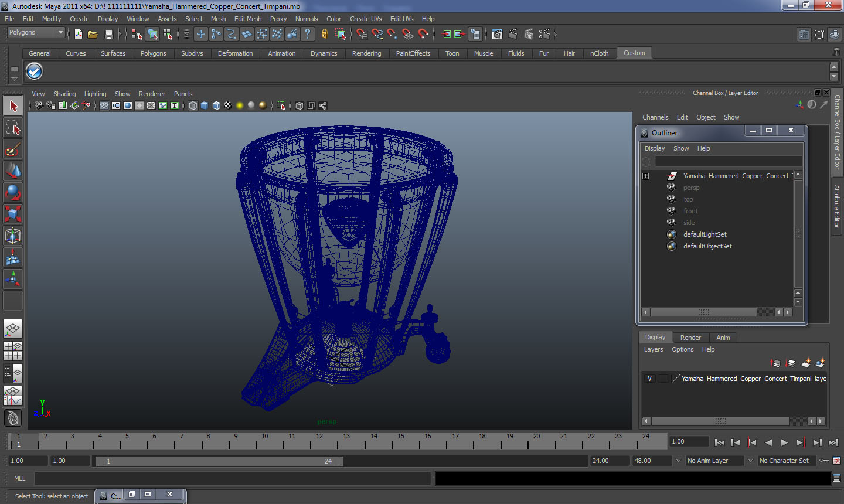Toggle auto keyframe key icon
The height and width of the screenshot is (504, 844).
tap(824, 461)
